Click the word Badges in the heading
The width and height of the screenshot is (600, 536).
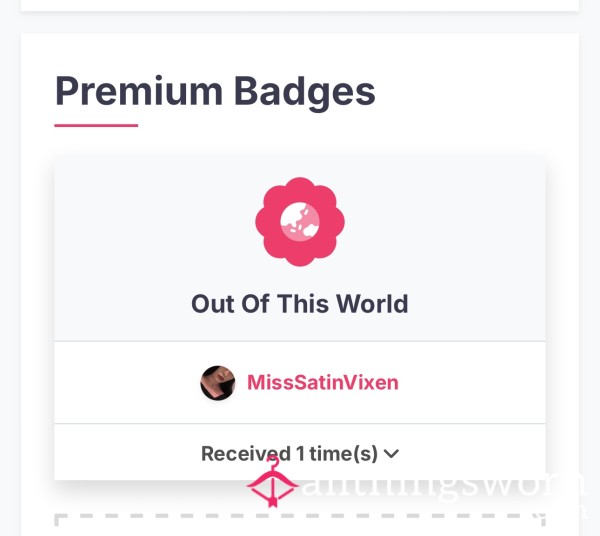[x=305, y=92]
